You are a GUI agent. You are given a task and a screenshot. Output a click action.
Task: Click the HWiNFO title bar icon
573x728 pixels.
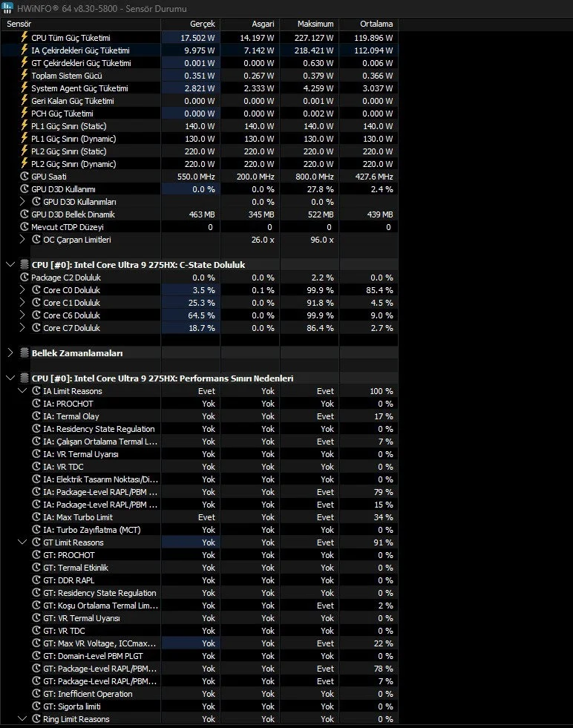7,8
